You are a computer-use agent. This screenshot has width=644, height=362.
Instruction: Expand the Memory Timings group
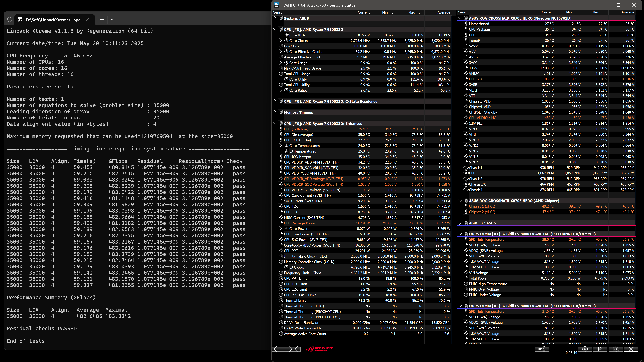[x=275, y=112]
